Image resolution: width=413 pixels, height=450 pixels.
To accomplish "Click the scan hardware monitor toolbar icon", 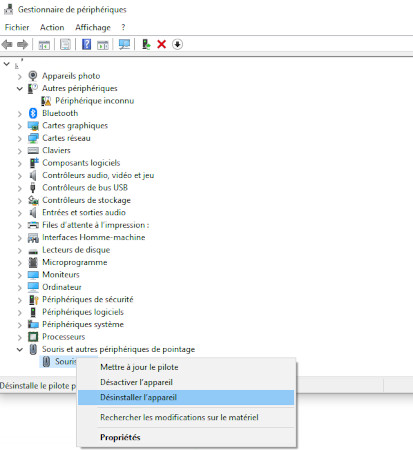I will pyautogui.click(x=124, y=44).
